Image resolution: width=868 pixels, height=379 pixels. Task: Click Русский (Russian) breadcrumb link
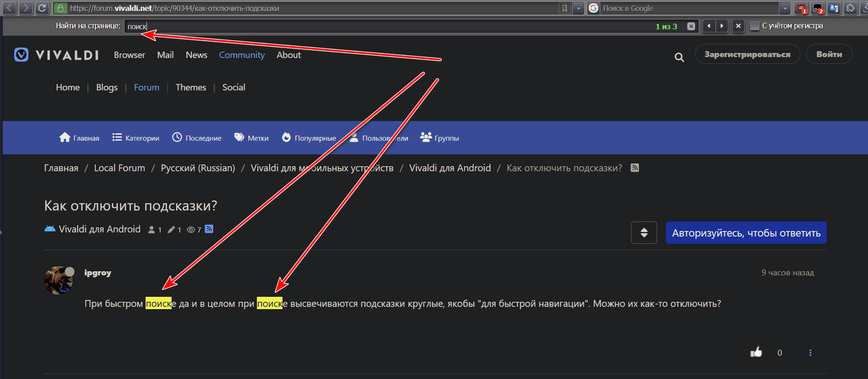(198, 168)
